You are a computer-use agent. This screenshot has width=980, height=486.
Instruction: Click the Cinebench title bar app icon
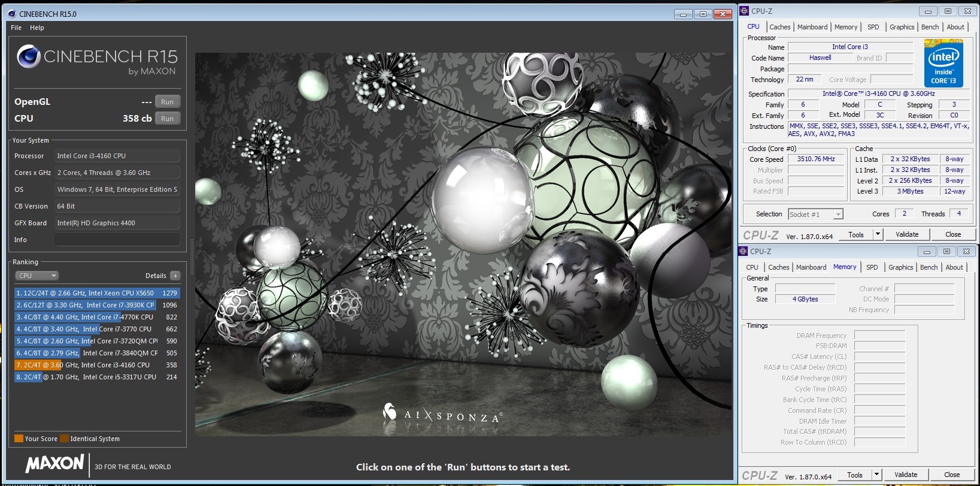[12, 13]
